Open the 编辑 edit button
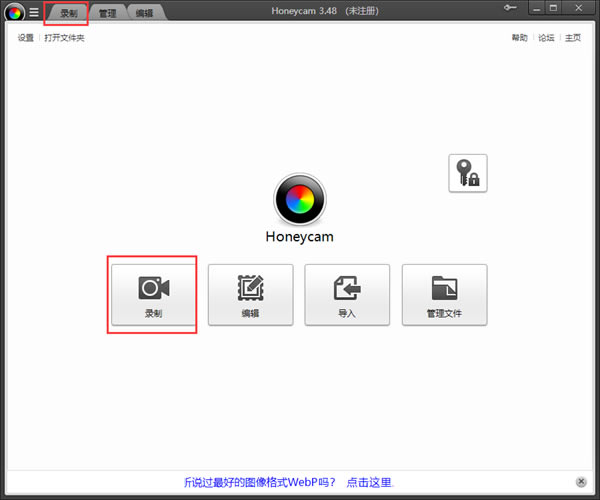The height and width of the screenshot is (500, 600). (251, 295)
